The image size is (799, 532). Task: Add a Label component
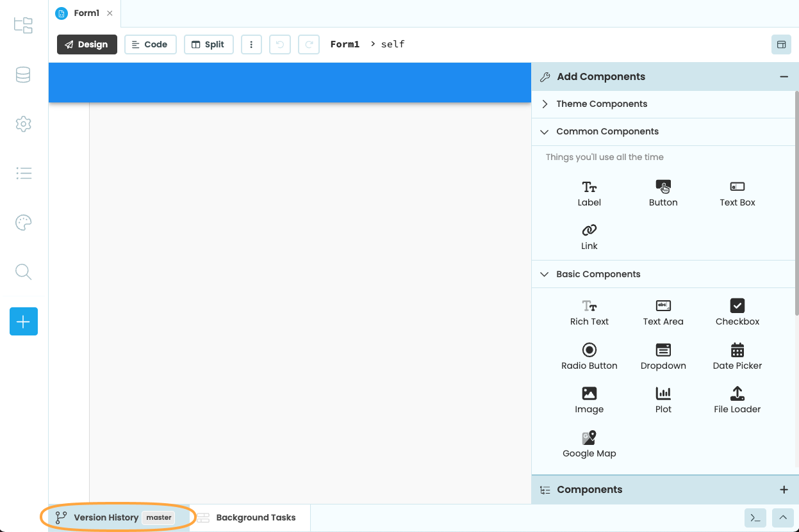[x=589, y=192]
